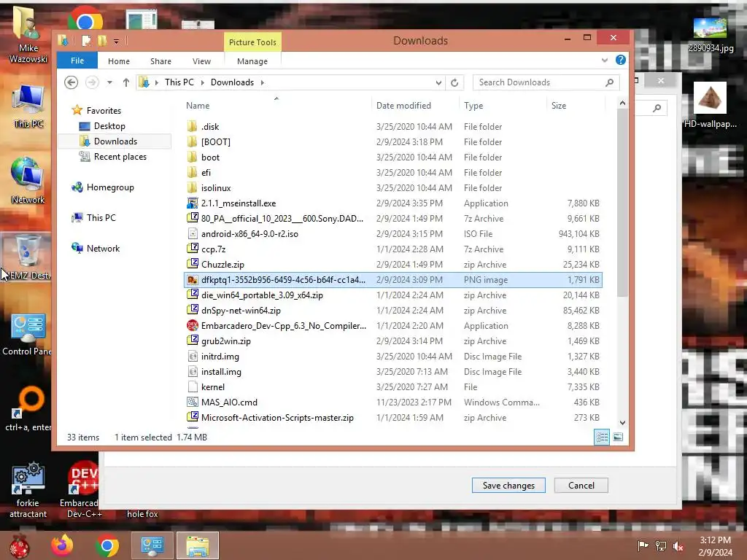Select This PC in navigation pane

[x=101, y=218]
